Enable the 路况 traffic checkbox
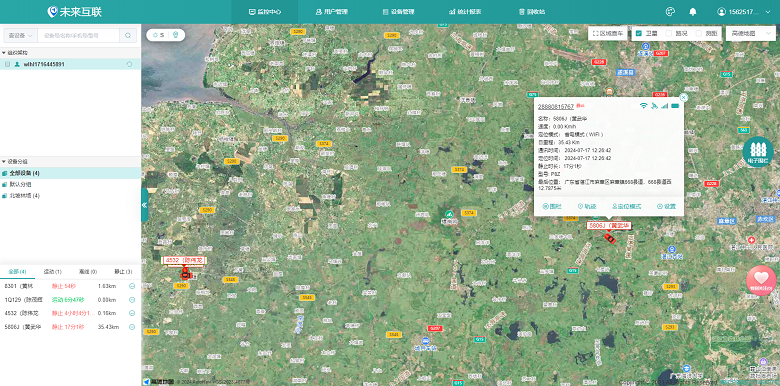 [669, 33]
